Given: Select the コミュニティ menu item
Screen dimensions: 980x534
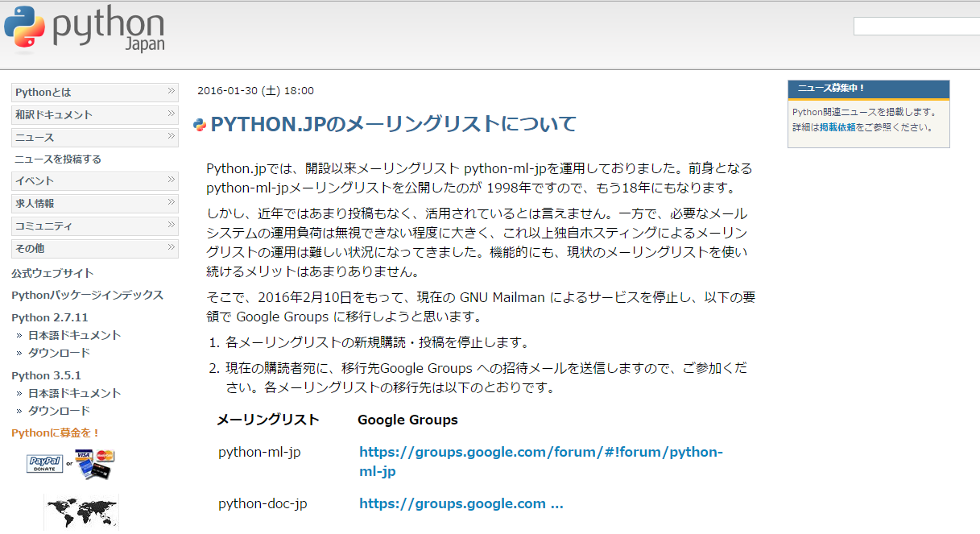Looking at the screenshot, I should pyautogui.click(x=95, y=226).
